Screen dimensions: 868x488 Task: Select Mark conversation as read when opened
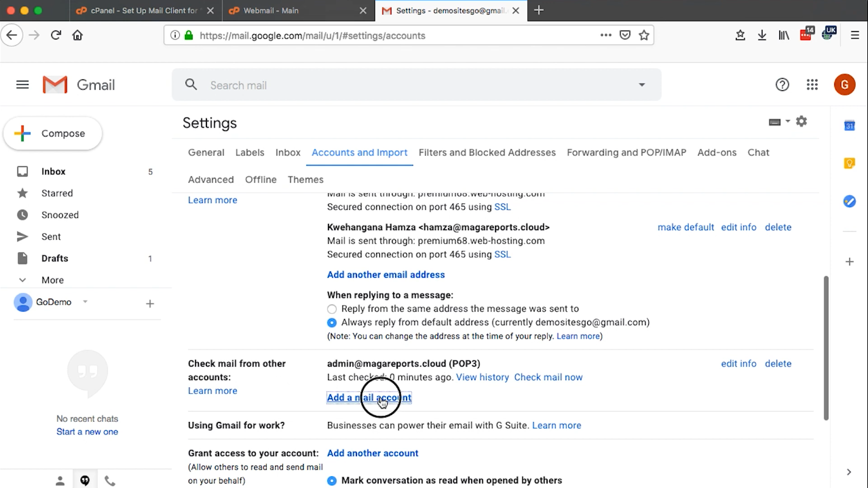pos(332,480)
